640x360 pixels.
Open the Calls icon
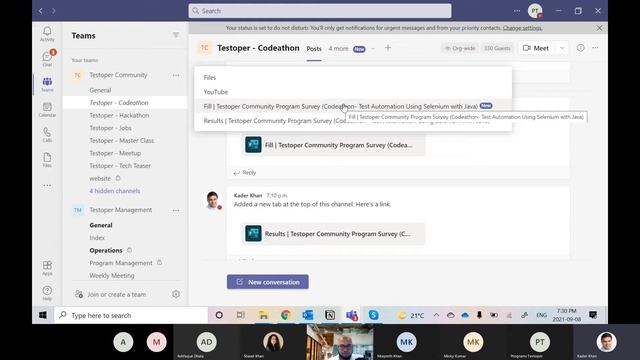coord(47,135)
